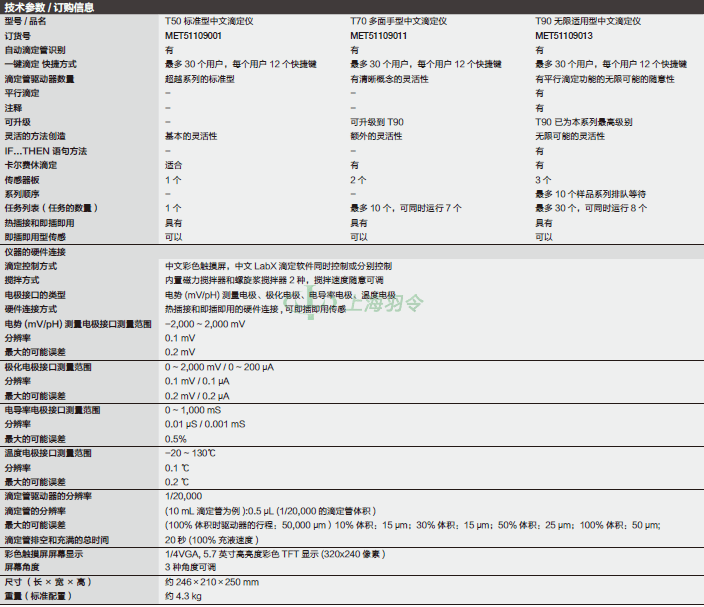Screen dimensions: 704x607
Task: Click '有清晰概念的灵活性' cell
Action: [x=389, y=79]
